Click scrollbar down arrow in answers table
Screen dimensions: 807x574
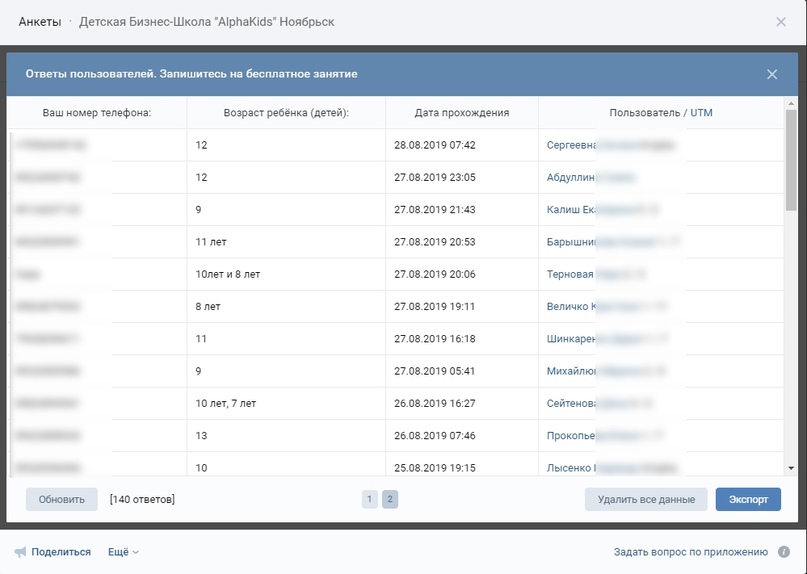click(791, 468)
